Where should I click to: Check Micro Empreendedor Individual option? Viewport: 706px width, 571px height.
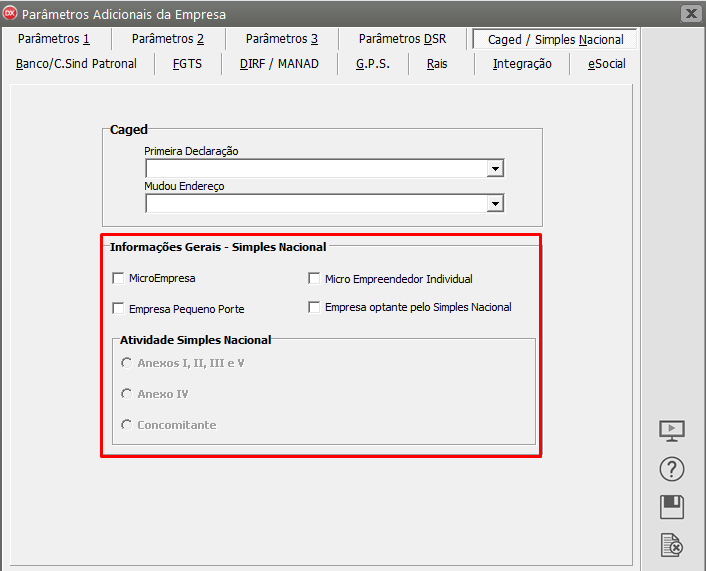pyautogui.click(x=314, y=278)
